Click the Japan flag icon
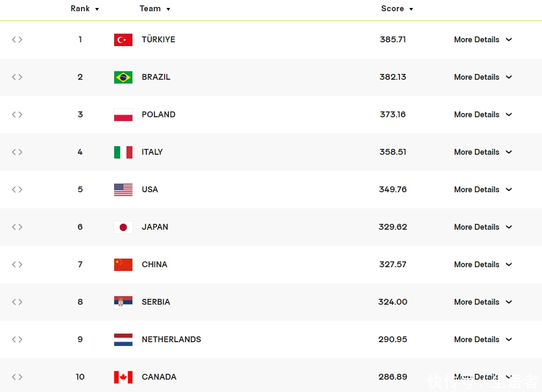The image size is (542, 392). tap(123, 227)
